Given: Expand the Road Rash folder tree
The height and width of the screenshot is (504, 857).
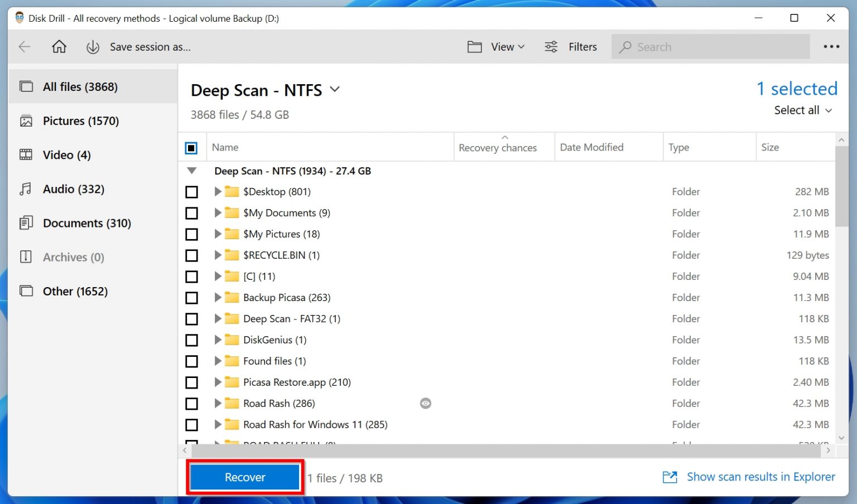Looking at the screenshot, I should click(x=218, y=403).
